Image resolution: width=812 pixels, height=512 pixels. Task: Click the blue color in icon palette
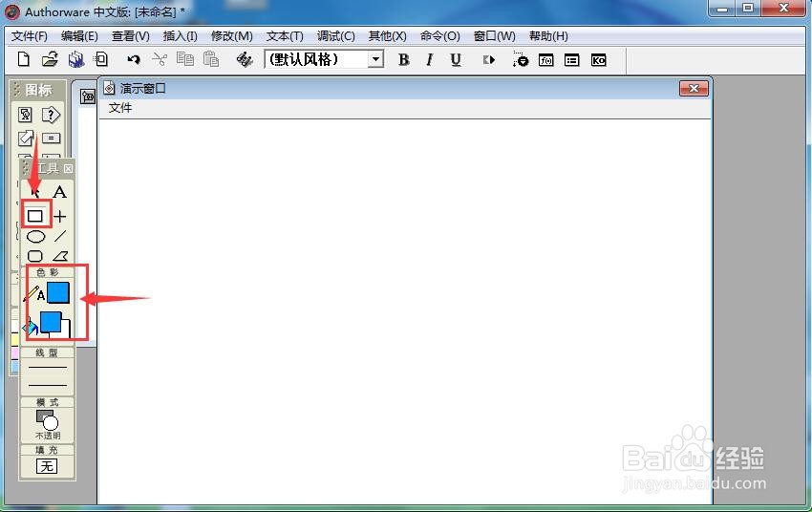tap(14, 366)
